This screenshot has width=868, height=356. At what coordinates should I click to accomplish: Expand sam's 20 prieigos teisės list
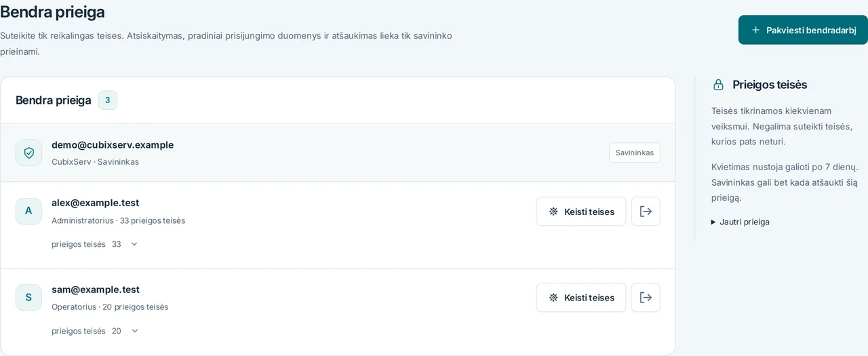click(x=95, y=331)
